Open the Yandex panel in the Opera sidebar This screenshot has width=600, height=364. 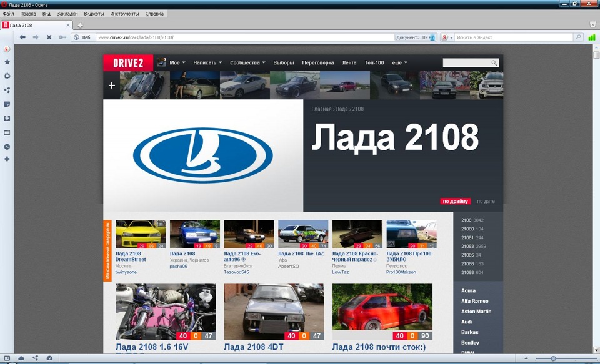pos(7,49)
